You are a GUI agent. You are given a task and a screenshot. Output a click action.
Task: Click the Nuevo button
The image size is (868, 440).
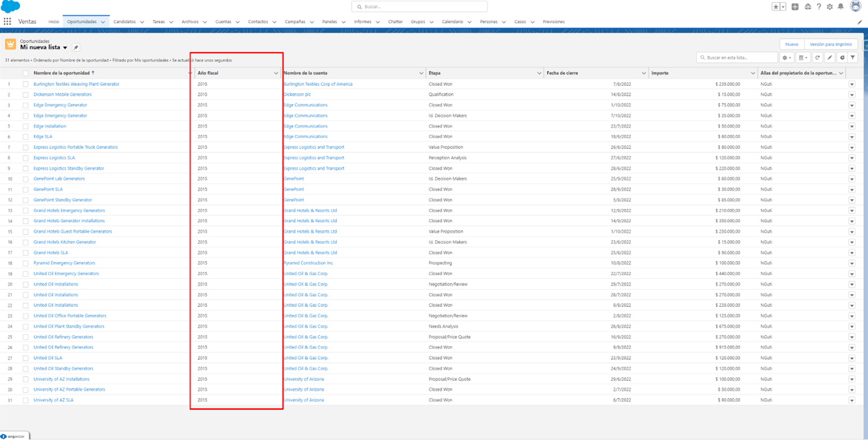coord(792,44)
